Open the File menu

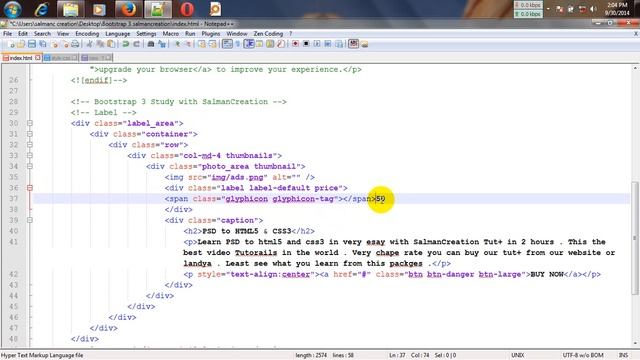pyautogui.click(x=8, y=33)
